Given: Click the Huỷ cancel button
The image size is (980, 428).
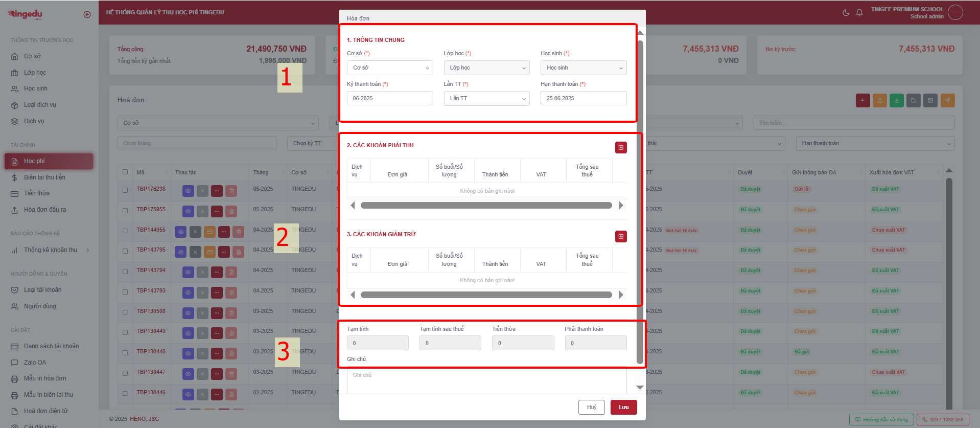Looking at the screenshot, I should pos(591,408).
